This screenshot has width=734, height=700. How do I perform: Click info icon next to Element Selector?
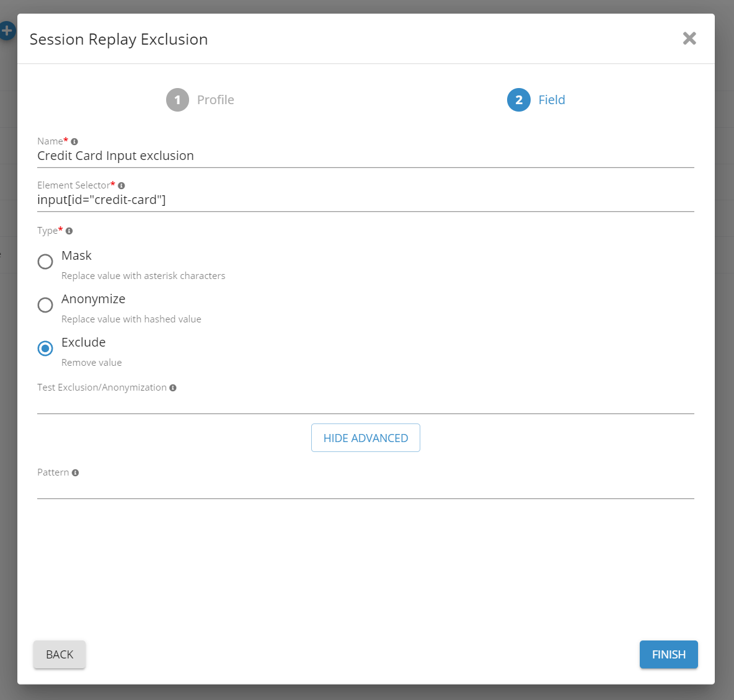pyautogui.click(x=122, y=186)
